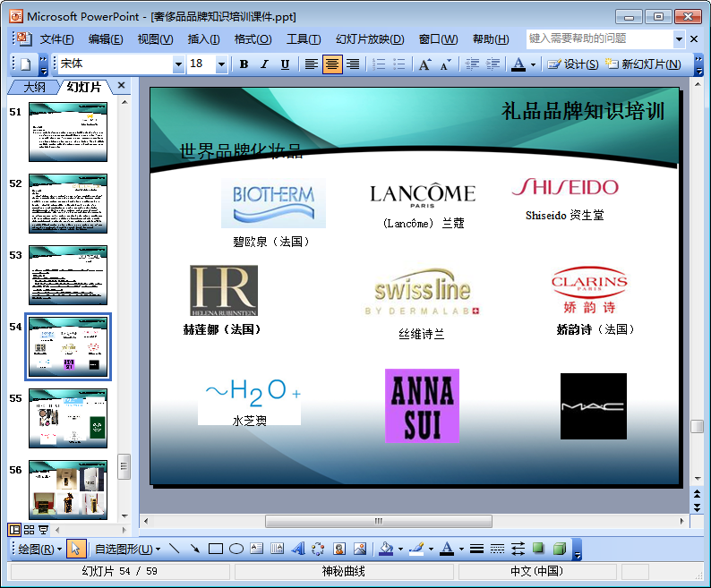Select slide 53 thumbnail
711x588 pixels.
[68, 275]
